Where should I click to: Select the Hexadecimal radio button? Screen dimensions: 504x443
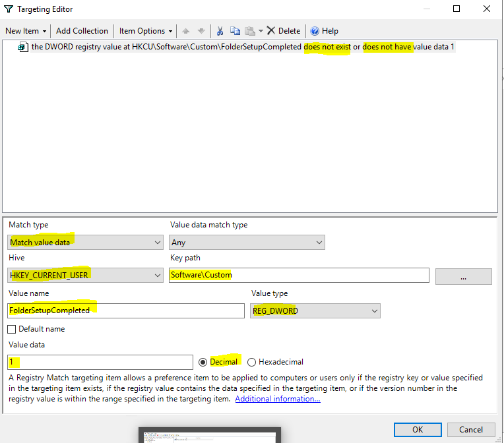click(x=251, y=362)
